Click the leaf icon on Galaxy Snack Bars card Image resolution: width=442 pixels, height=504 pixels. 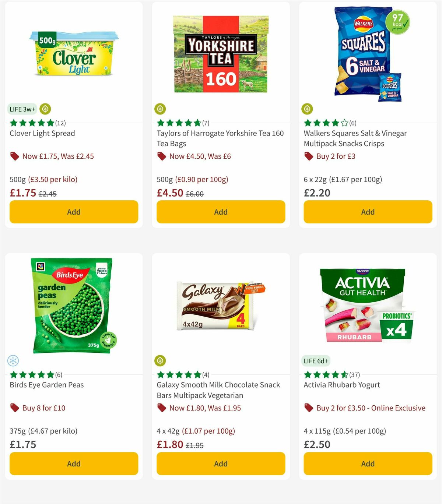[160, 361]
